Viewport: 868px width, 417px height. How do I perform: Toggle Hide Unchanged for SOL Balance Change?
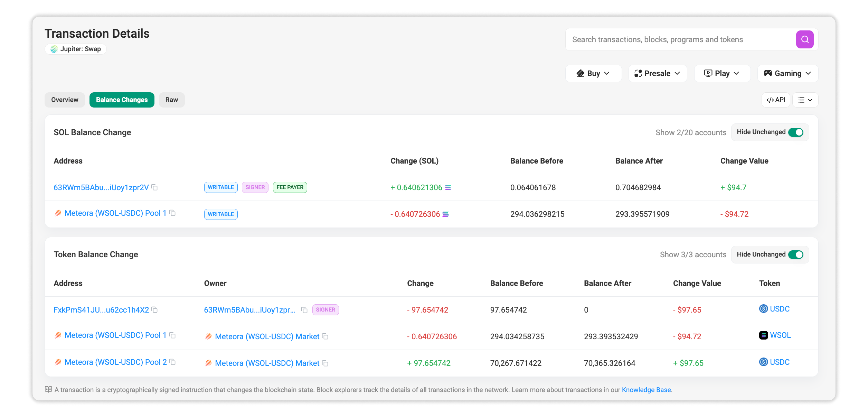pyautogui.click(x=796, y=132)
